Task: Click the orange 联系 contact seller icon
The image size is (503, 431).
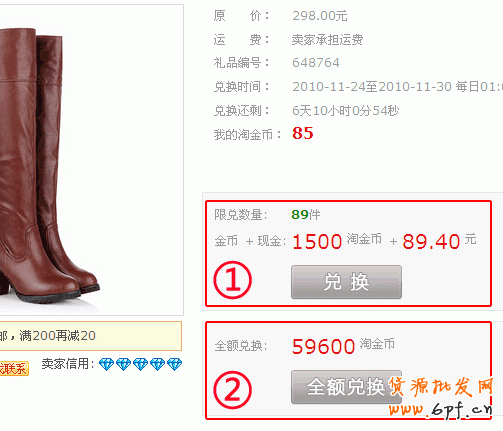Action: tap(14, 368)
